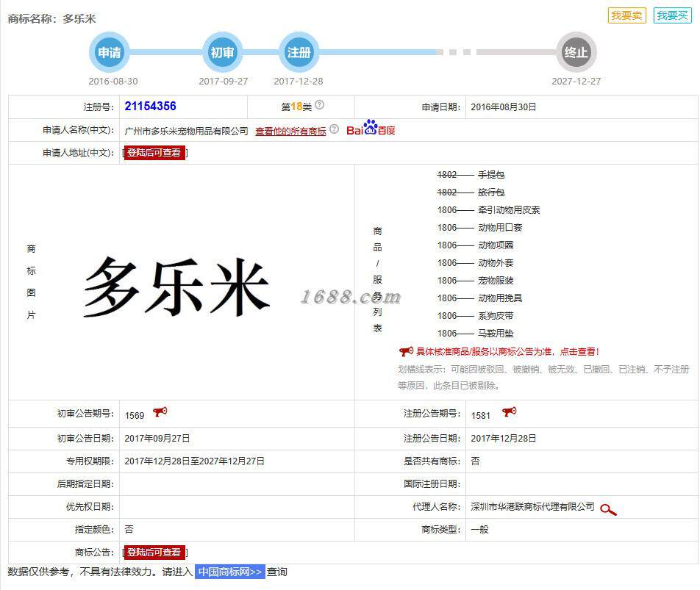Click agent name 深圳市华港联商标代理有限公司

pos(532,506)
